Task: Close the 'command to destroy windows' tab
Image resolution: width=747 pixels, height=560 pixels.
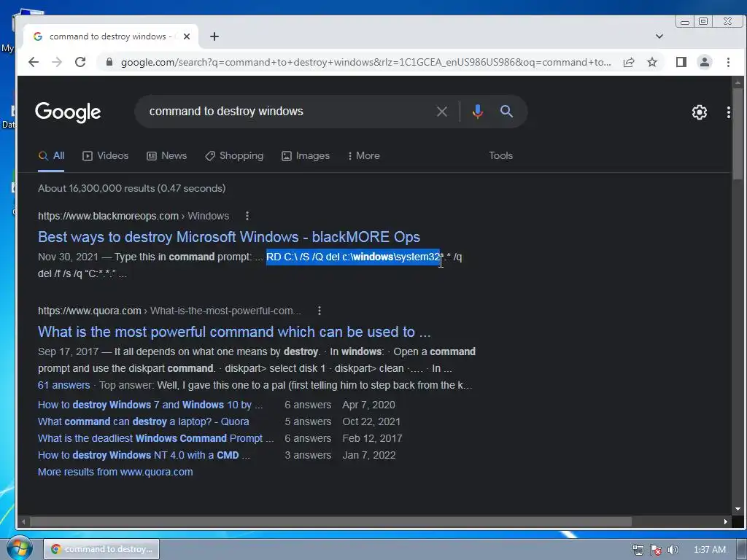Action: click(187, 36)
